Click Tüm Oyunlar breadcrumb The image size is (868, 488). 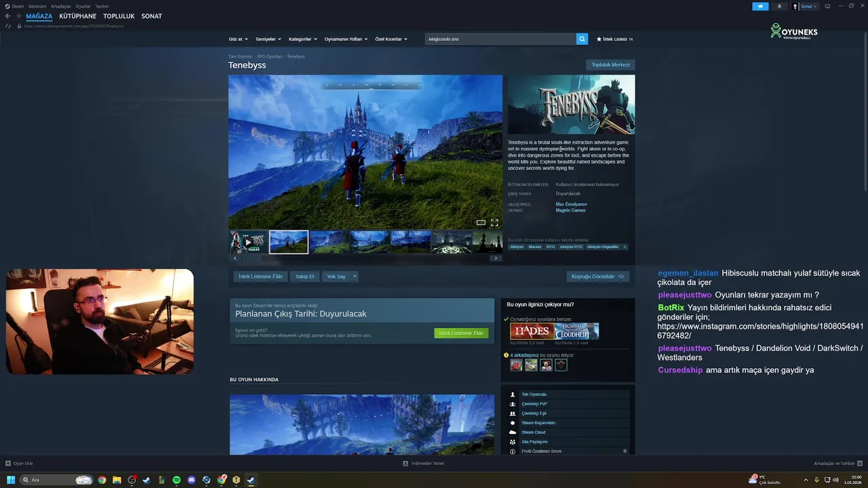click(240, 56)
